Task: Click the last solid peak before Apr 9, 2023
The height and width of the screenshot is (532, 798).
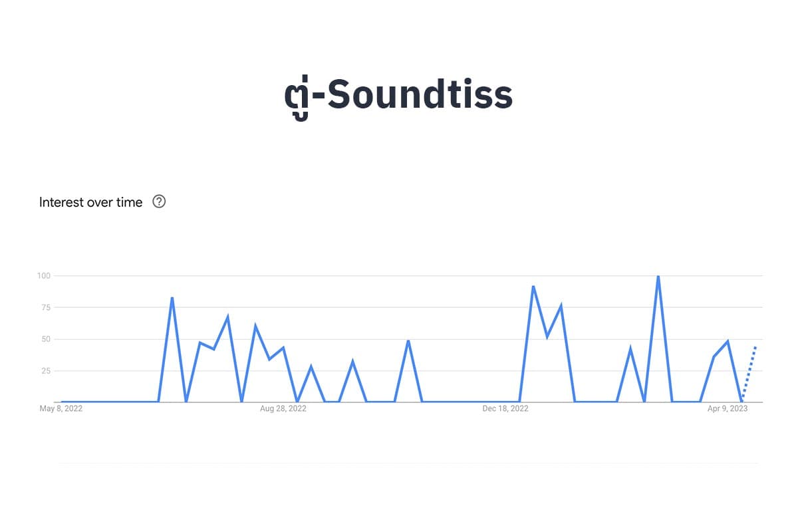Action: (728, 341)
